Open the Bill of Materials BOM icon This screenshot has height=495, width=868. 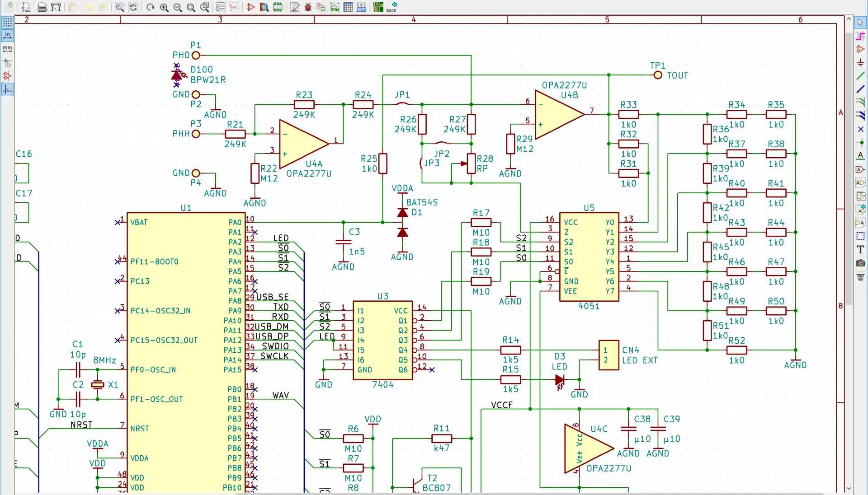point(361,7)
